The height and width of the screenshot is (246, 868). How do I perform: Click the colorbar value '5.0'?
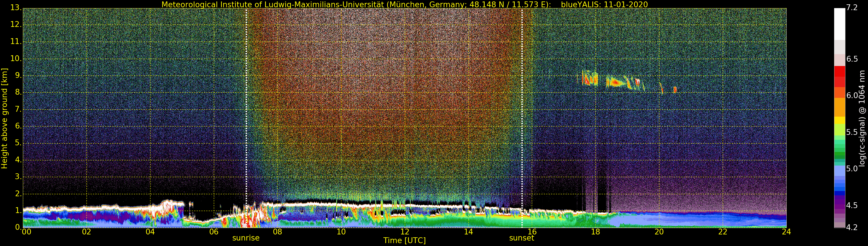pyautogui.click(x=852, y=168)
